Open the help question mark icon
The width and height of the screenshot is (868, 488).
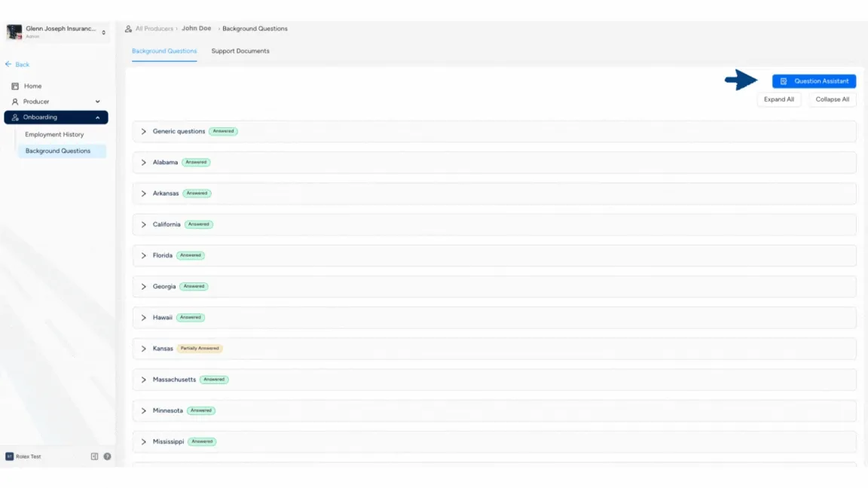(x=108, y=456)
